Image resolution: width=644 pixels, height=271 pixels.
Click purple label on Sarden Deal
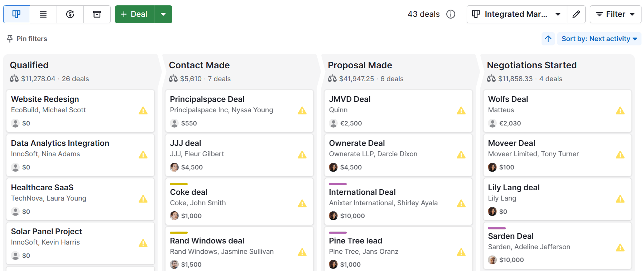497,228
